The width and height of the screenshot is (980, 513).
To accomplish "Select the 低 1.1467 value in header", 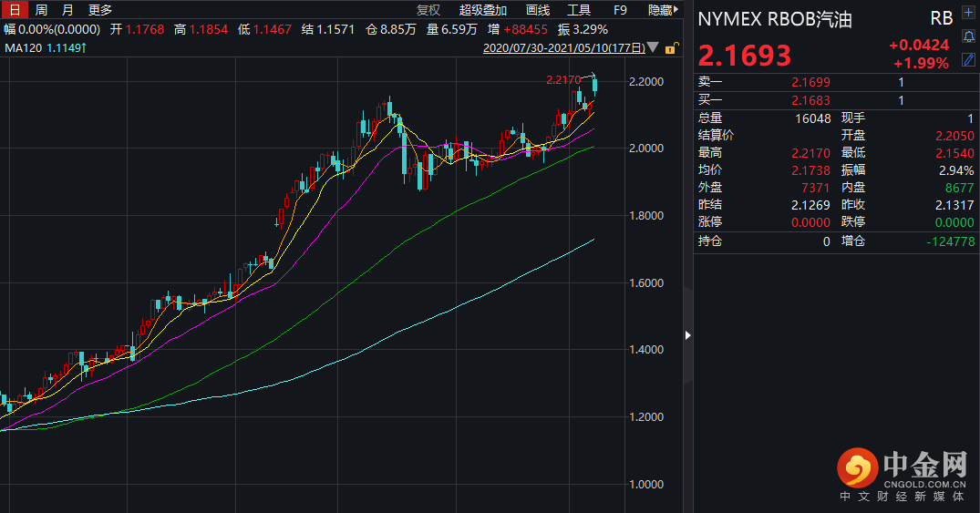I will (265, 29).
